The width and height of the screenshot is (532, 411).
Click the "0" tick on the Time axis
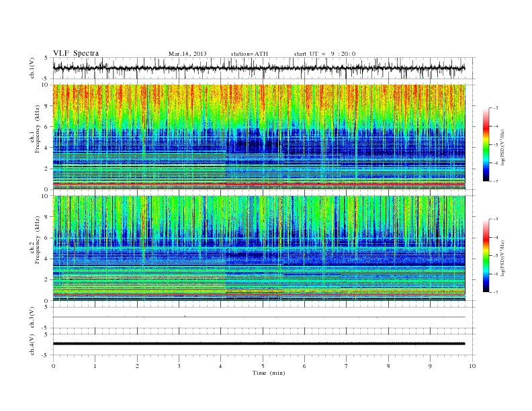click(53, 366)
